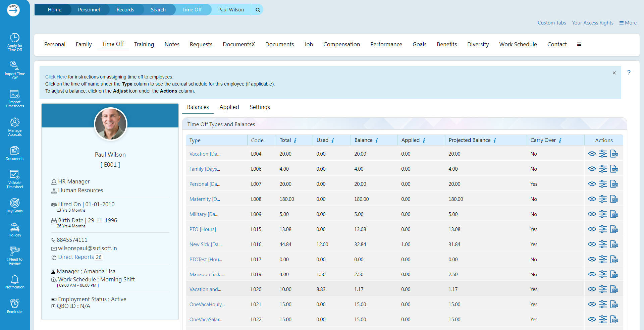Click the info icon beside Projected Balance header

coord(495,141)
